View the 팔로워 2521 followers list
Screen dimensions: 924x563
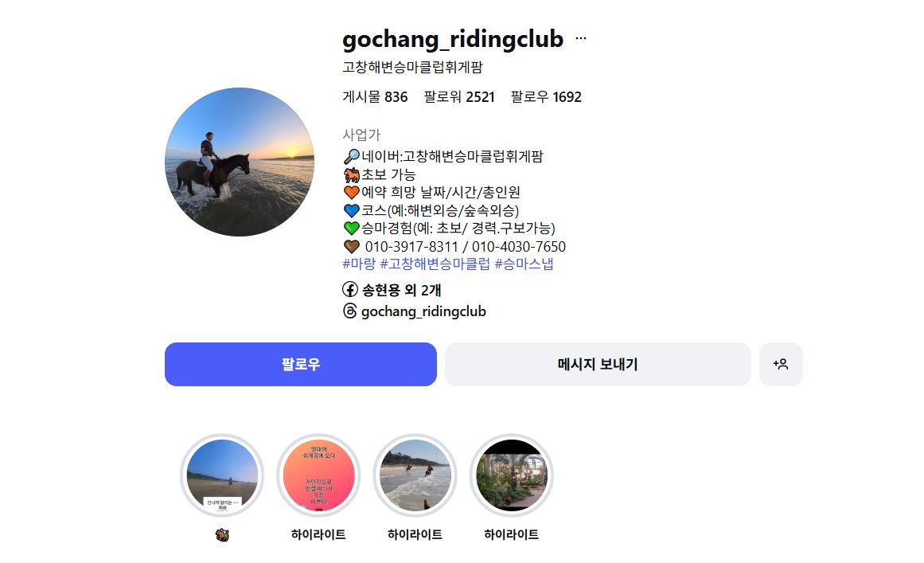coord(459,96)
